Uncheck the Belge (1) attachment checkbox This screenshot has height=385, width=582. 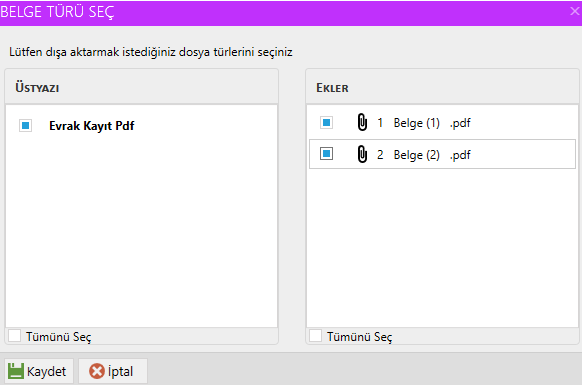click(327, 122)
